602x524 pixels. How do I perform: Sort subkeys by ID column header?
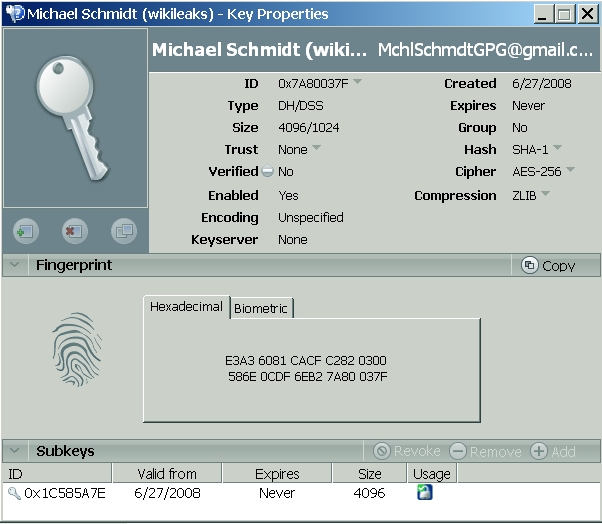click(x=57, y=473)
